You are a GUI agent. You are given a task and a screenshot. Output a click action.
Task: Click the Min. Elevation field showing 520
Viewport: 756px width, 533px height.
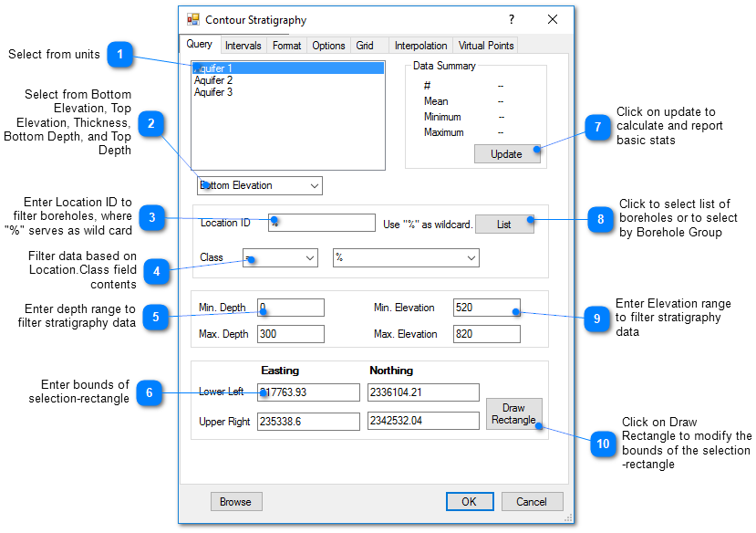click(x=486, y=308)
